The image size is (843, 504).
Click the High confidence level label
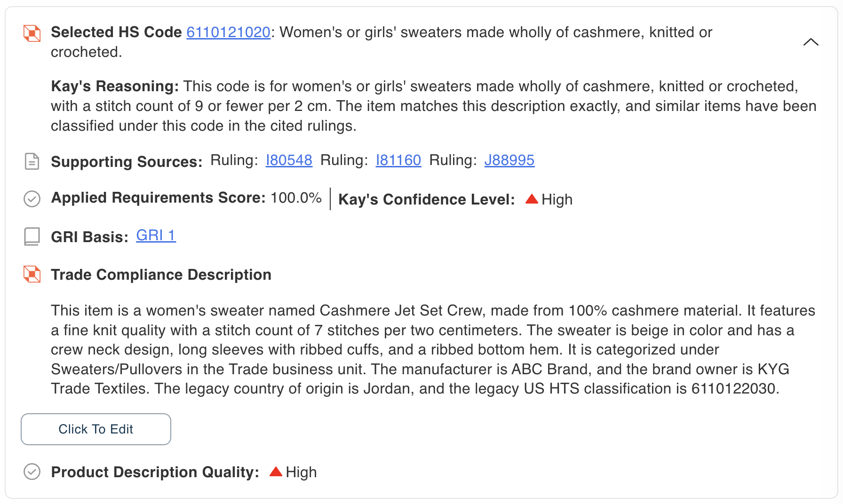pos(557,199)
